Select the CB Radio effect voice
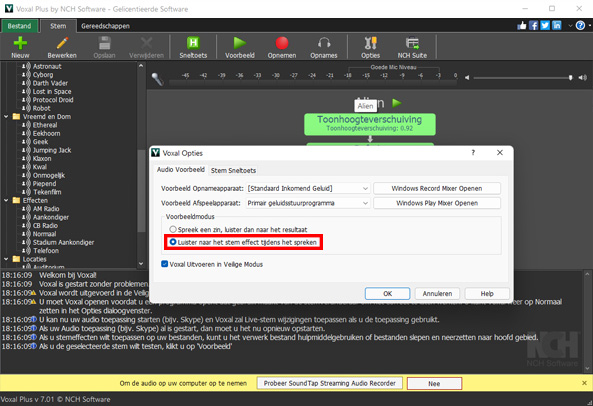Viewport: 593px width, 406px height. 45,225
